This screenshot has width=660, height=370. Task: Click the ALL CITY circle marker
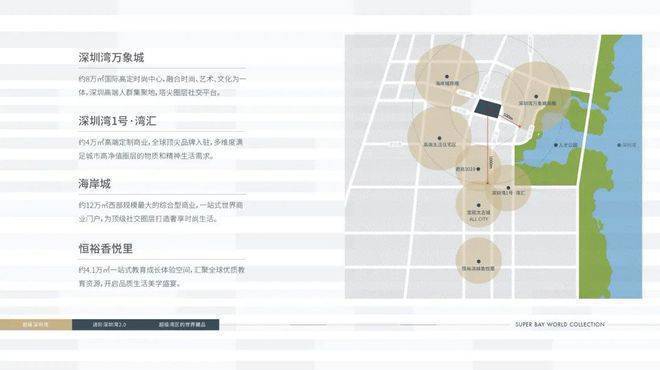point(479,205)
